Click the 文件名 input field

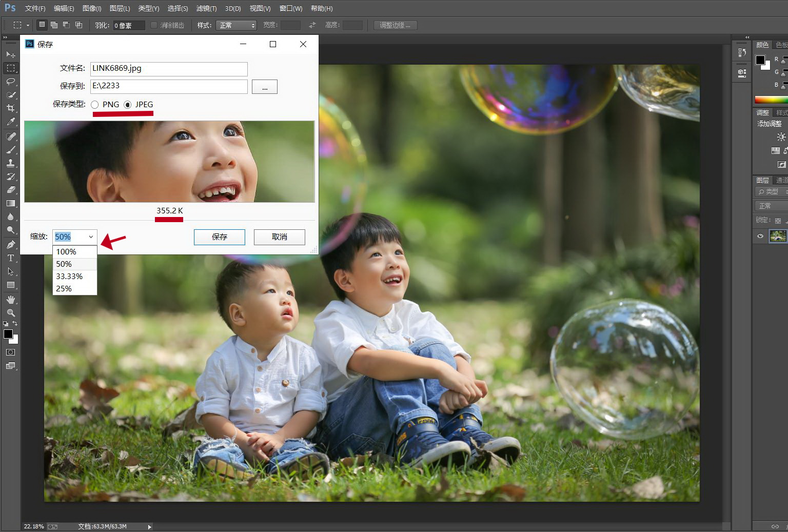point(169,69)
